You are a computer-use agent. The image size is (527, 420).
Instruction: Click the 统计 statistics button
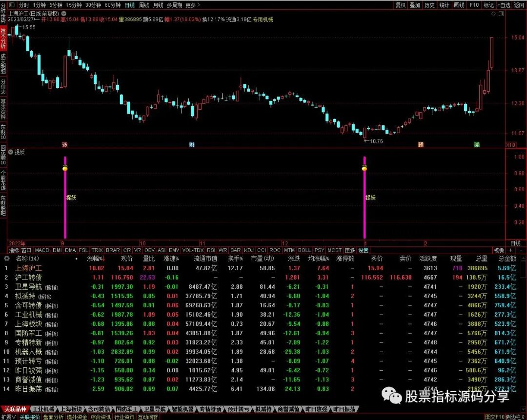coord(445,5)
